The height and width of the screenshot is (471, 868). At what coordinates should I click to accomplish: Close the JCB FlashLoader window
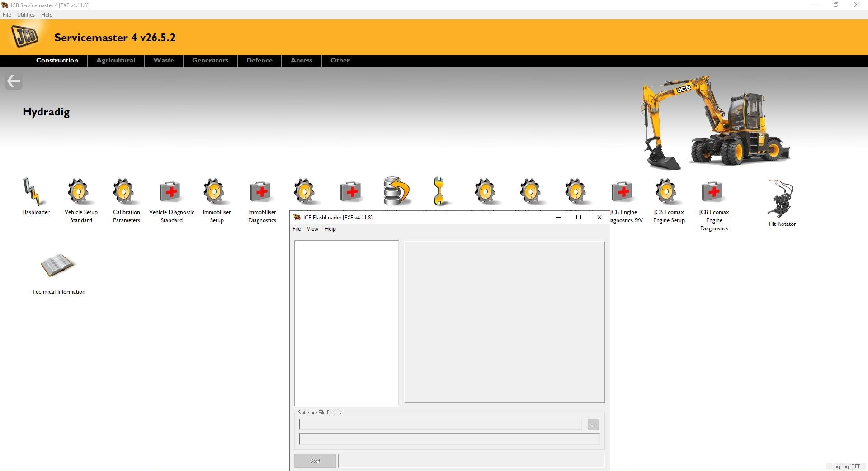[599, 217]
